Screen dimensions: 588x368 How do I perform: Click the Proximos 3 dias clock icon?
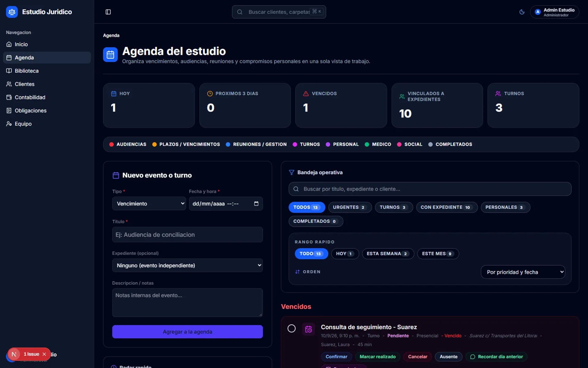(210, 94)
